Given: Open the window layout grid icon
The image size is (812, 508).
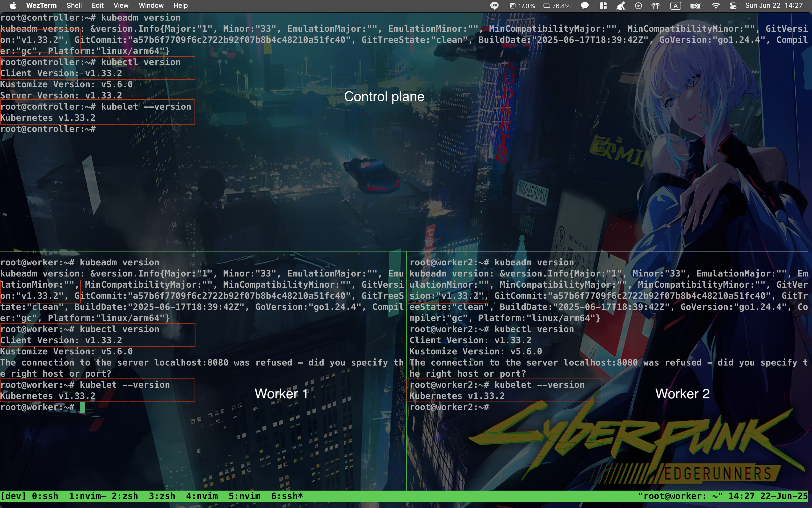Looking at the screenshot, I should 603,6.
